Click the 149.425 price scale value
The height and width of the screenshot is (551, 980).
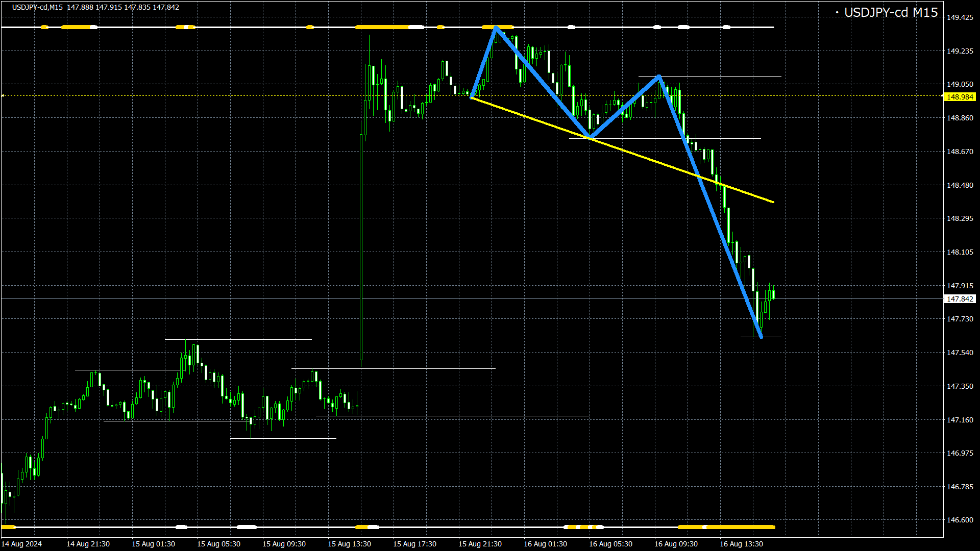tap(960, 17)
